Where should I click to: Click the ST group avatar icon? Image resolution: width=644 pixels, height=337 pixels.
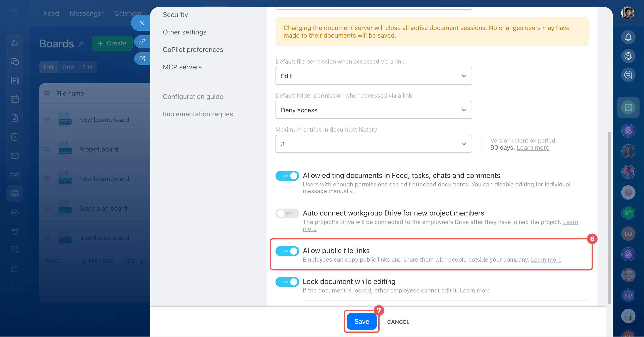(628, 213)
